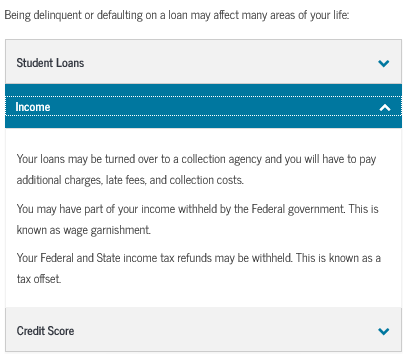Expand the Credit Score accordion section
This screenshot has height=360, width=410.
pyautogui.click(x=203, y=329)
